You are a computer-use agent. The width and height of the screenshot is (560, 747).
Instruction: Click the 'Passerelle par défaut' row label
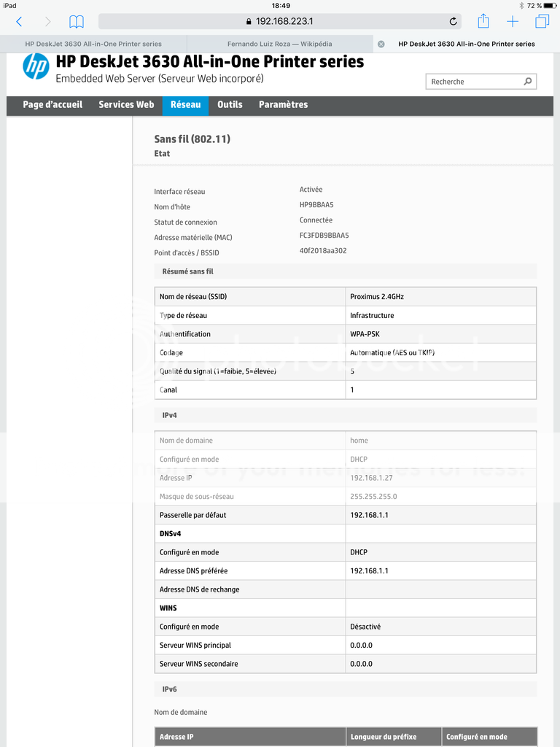(x=192, y=515)
